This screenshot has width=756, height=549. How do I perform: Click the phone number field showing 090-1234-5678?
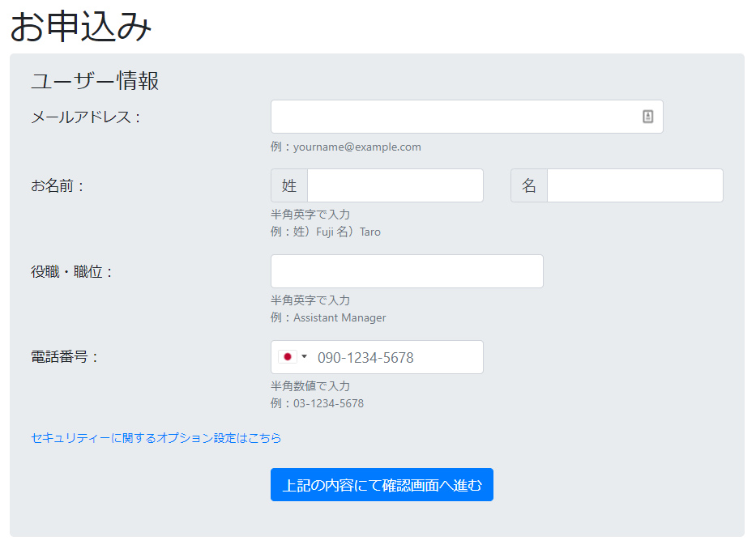click(377, 357)
